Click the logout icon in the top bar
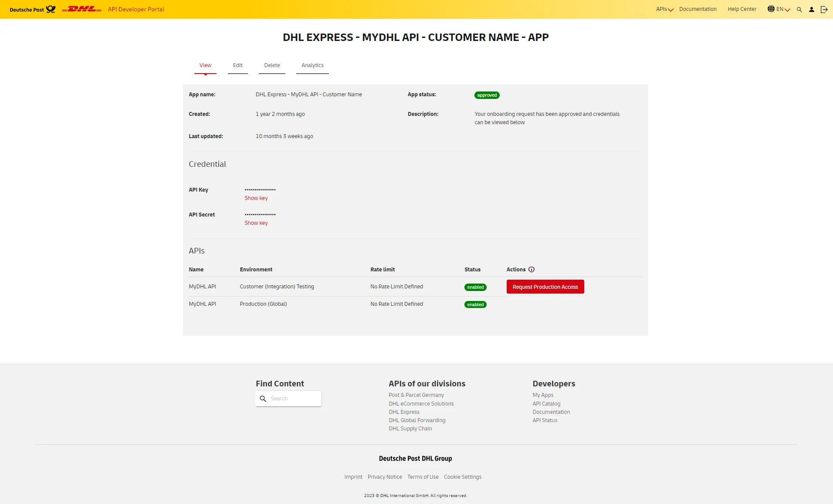Image resolution: width=833 pixels, height=504 pixels. tap(824, 9)
